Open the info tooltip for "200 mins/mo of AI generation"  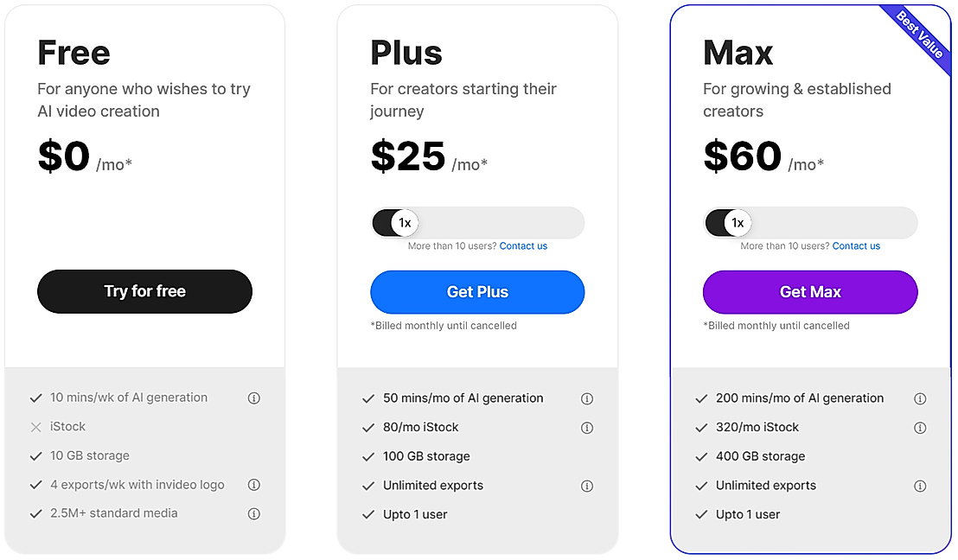click(x=920, y=398)
